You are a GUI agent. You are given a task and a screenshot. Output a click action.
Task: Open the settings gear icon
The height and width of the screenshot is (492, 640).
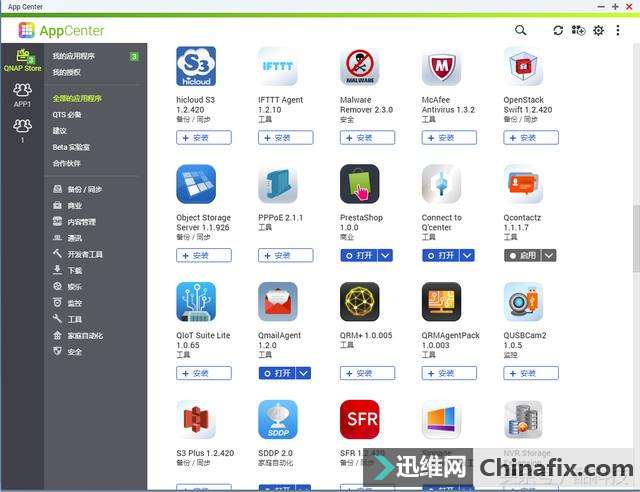tap(598, 31)
